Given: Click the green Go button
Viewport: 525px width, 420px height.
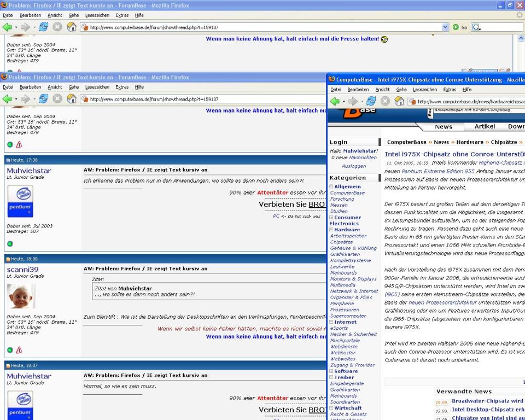Looking at the screenshot, I should pyautogui.click(x=460, y=27).
